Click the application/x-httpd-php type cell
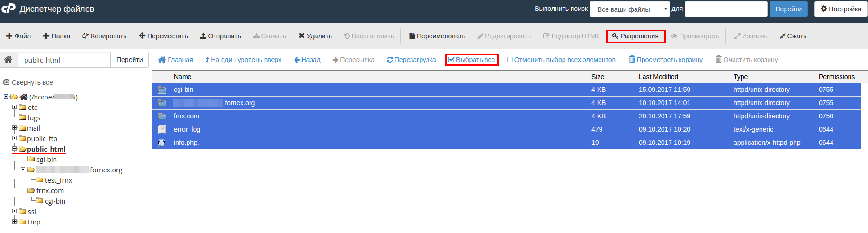Image resolution: width=868 pixels, height=233 pixels. click(x=767, y=143)
